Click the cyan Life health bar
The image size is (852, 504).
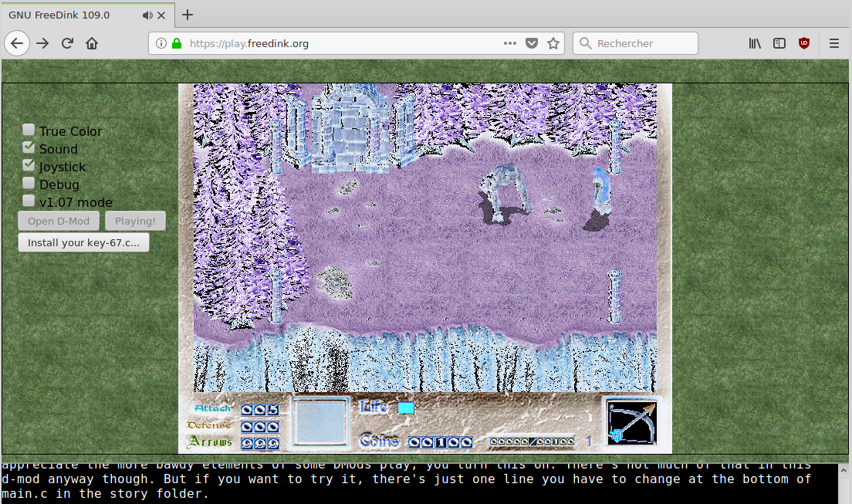click(406, 408)
